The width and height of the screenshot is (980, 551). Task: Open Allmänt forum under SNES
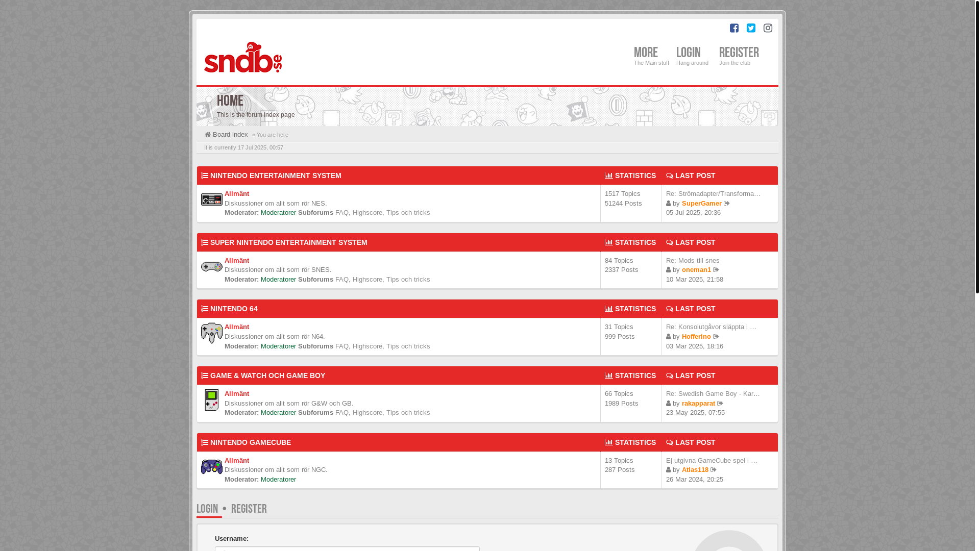[237, 261]
